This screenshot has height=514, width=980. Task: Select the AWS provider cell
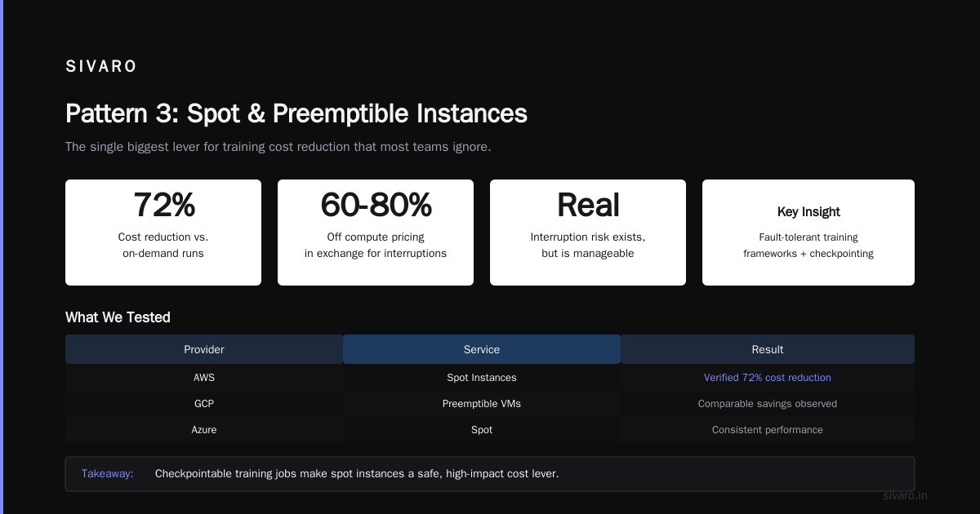204,378
